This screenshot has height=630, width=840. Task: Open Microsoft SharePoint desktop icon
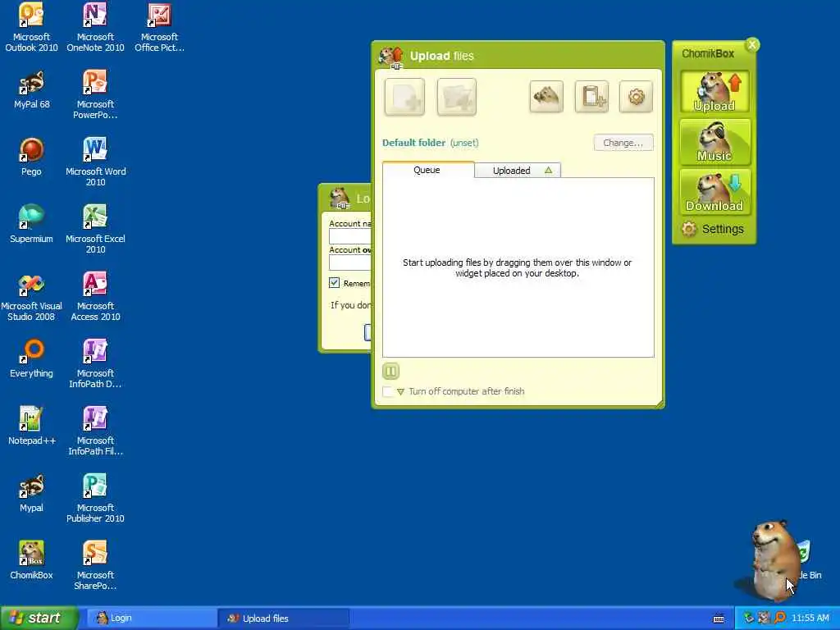[x=95, y=565]
